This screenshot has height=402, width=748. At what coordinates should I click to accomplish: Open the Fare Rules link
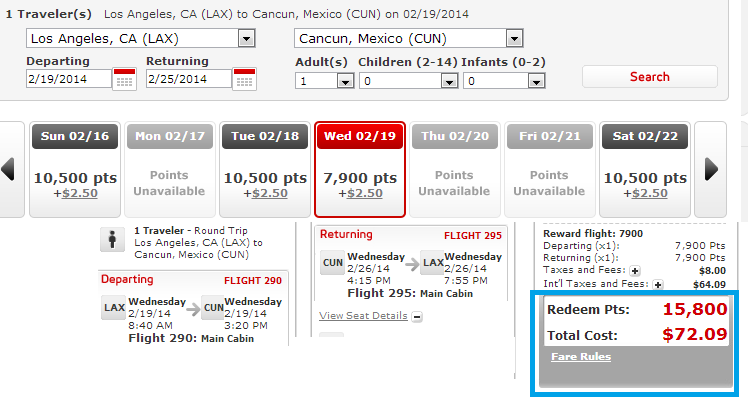581,357
